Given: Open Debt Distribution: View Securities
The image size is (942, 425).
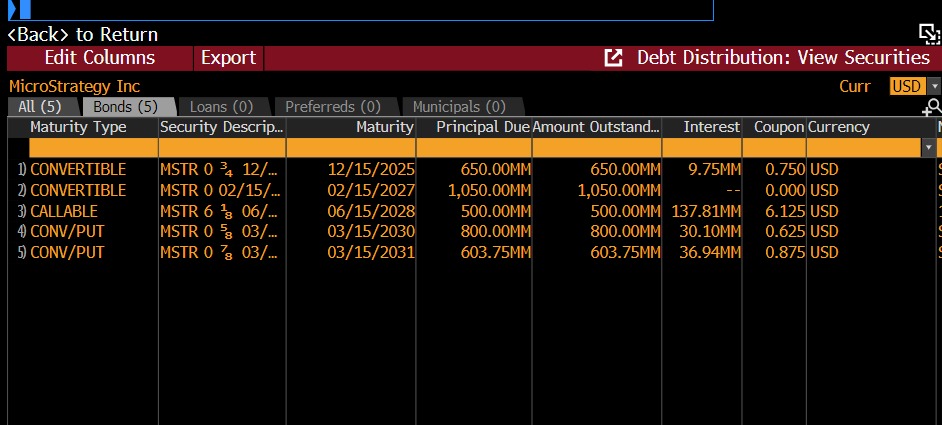Looking at the screenshot, I should [x=783, y=58].
